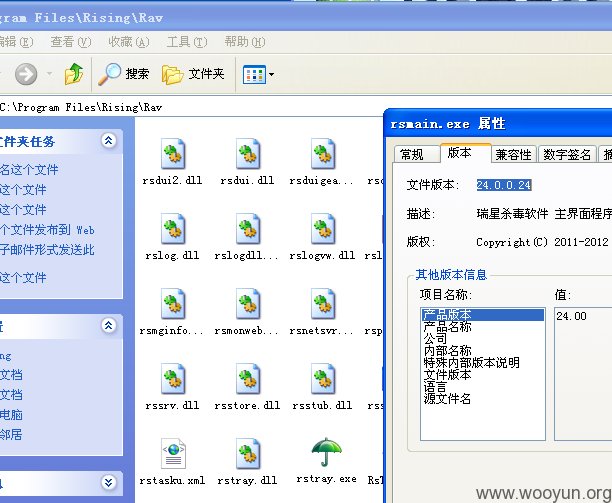Viewport: 612px width, 503px height.
Task: Open the 帮助(H) menu
Action: (245, 41)
